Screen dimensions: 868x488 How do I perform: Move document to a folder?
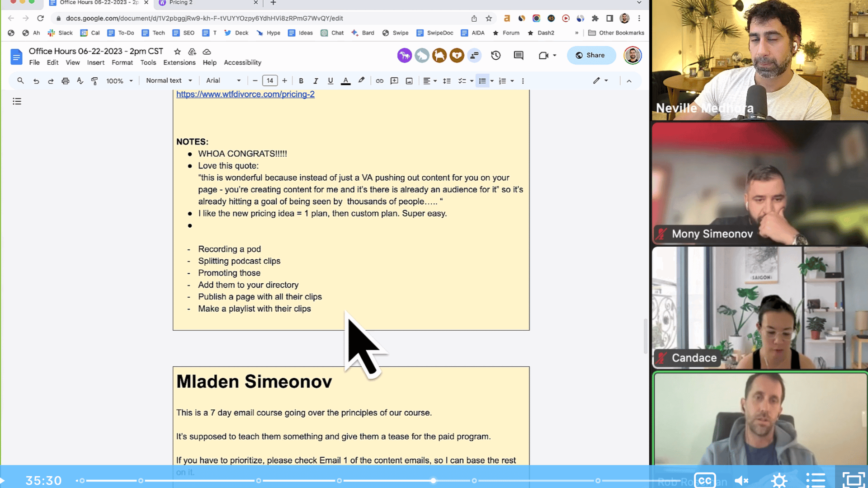[192, 52]
